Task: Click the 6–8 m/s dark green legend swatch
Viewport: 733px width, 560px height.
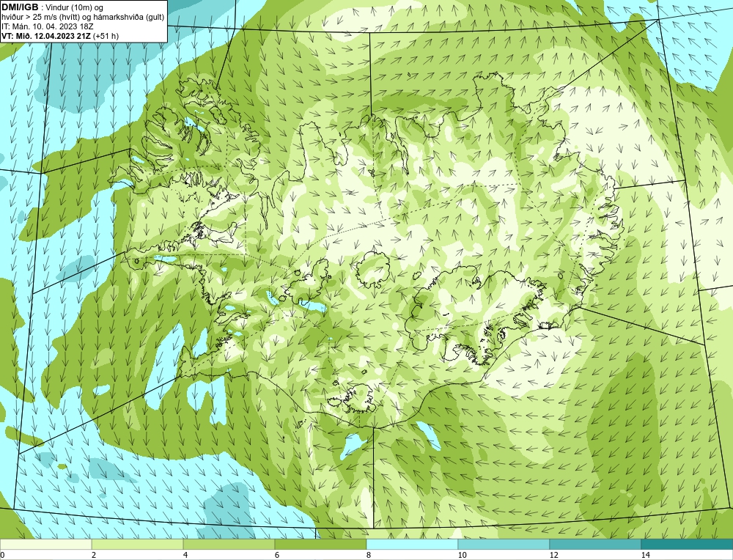Action: point(321,544)
